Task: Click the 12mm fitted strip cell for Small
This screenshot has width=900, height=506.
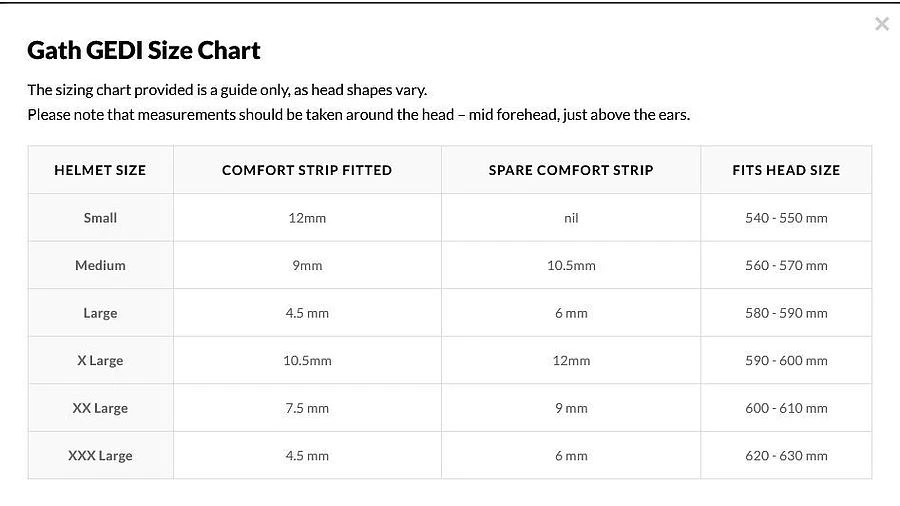Action: pos(307,218)
